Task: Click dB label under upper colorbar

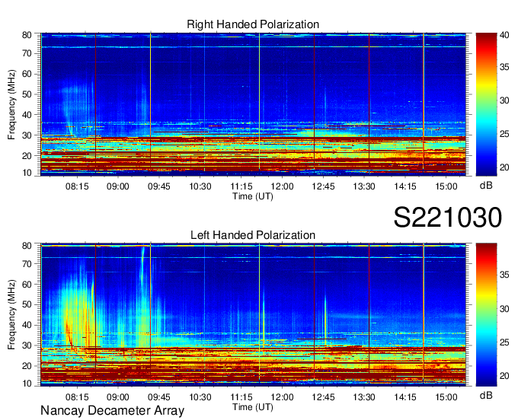Action: pos(486,186)
